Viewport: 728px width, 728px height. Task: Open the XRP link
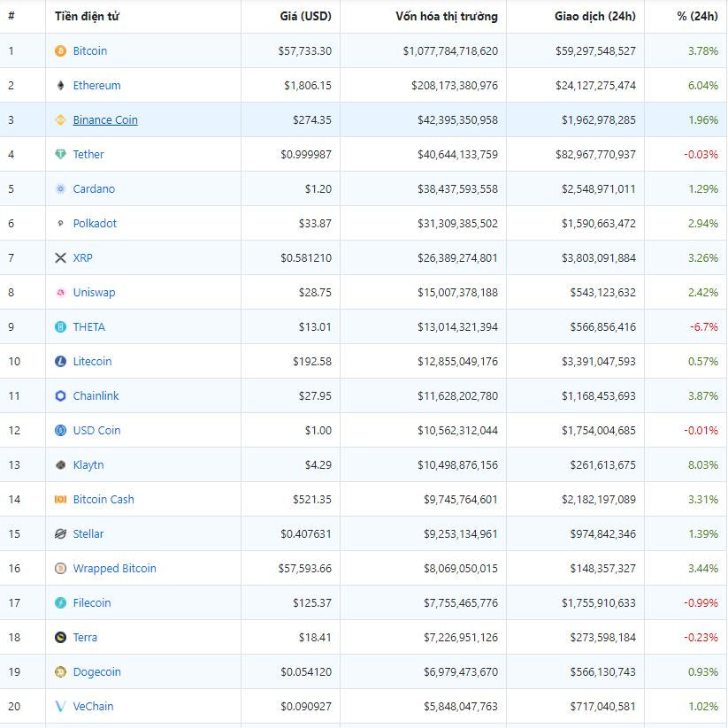pyautogui.click(x=82, y=257)
